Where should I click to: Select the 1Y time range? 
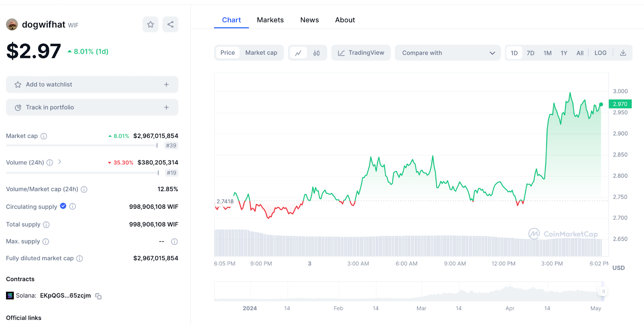(x=564, y=53)
